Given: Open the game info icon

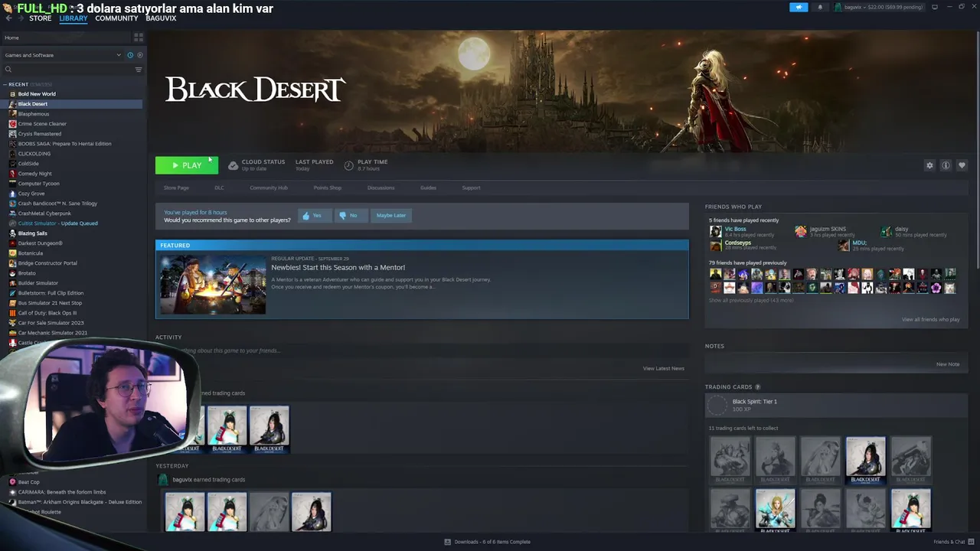Looking at the screenshot, I should [946, 165].
